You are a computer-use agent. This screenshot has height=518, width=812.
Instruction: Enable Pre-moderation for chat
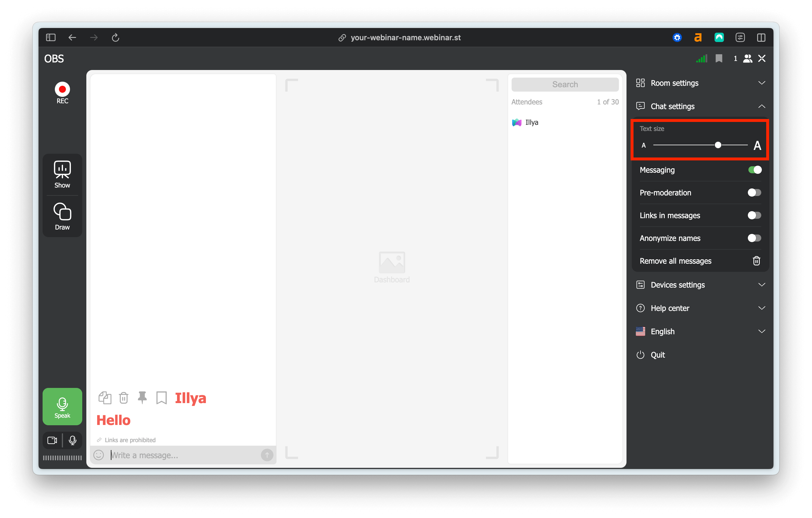coord(754,192)
